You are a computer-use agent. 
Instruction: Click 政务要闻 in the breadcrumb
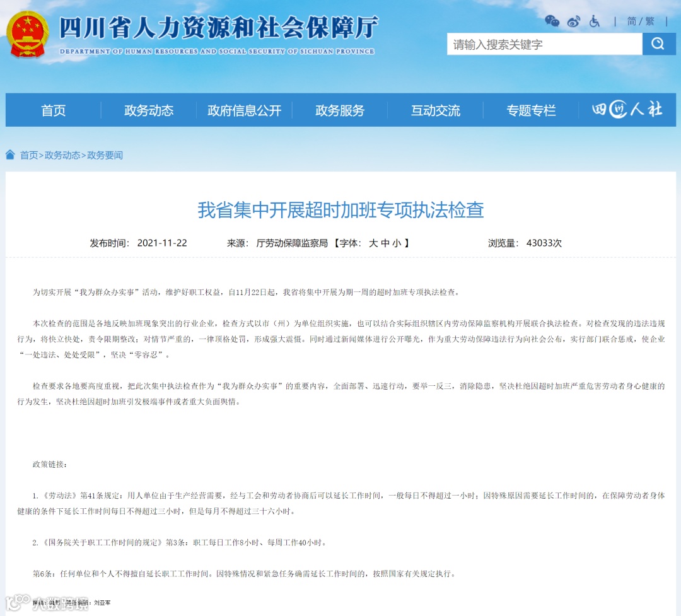click(105, 155)
